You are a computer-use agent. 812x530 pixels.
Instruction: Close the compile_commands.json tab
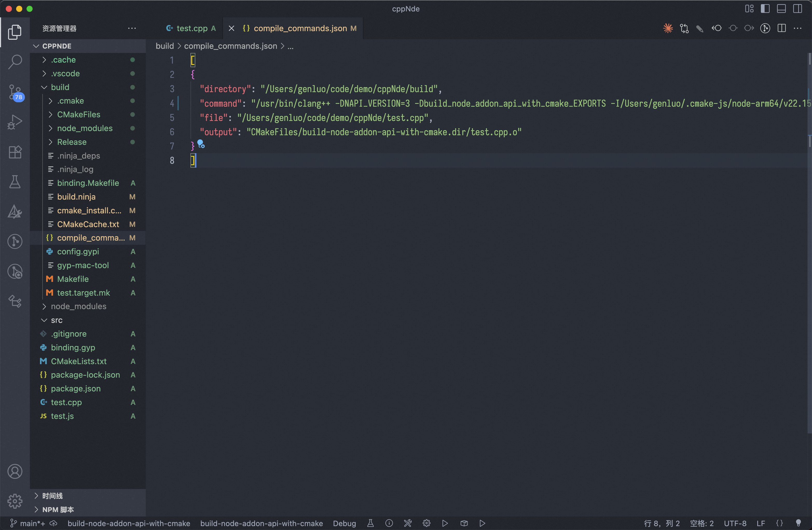tap(231, 28)
